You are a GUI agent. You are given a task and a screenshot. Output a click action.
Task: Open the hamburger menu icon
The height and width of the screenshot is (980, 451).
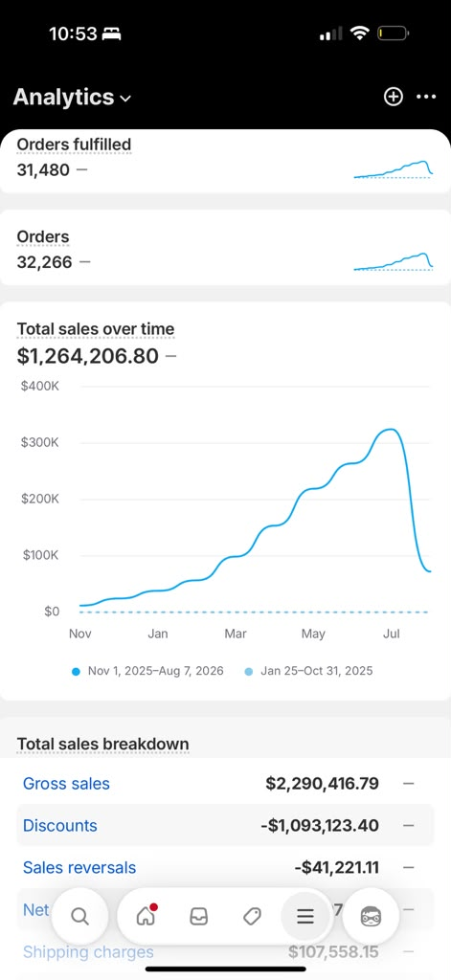click(304, 916)
